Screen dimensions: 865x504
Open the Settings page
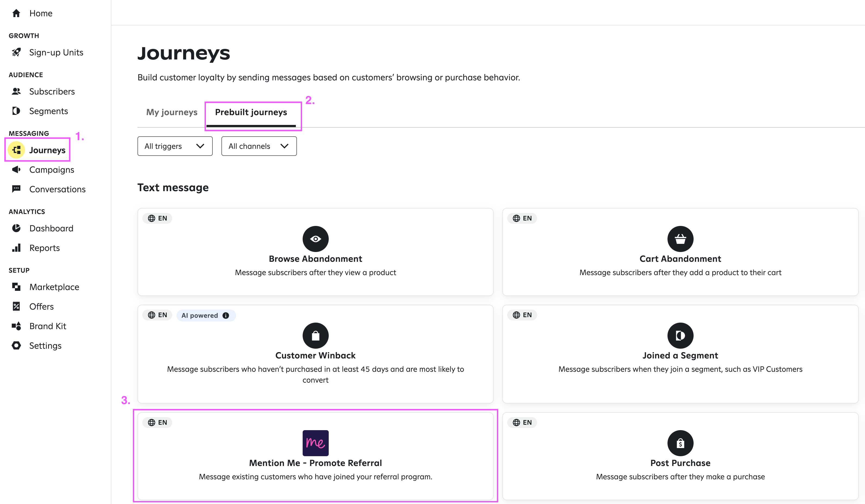coord(45,345)
